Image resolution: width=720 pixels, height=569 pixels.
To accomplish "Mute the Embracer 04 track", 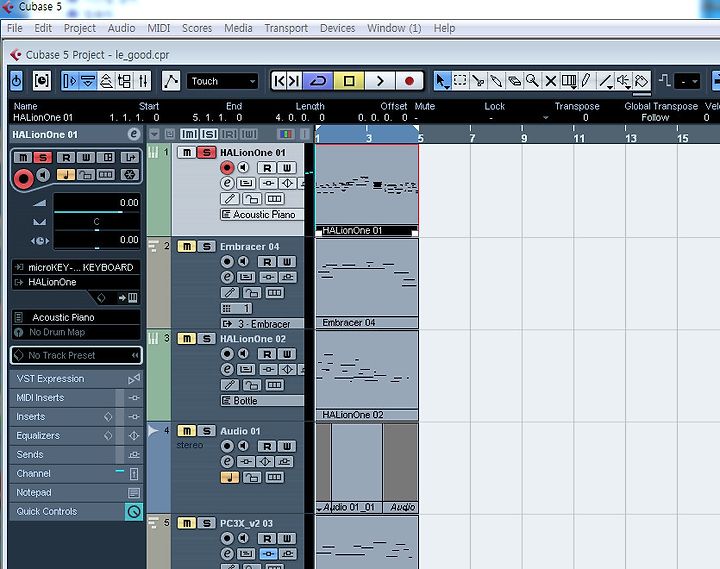I will [x=187, y=247].
